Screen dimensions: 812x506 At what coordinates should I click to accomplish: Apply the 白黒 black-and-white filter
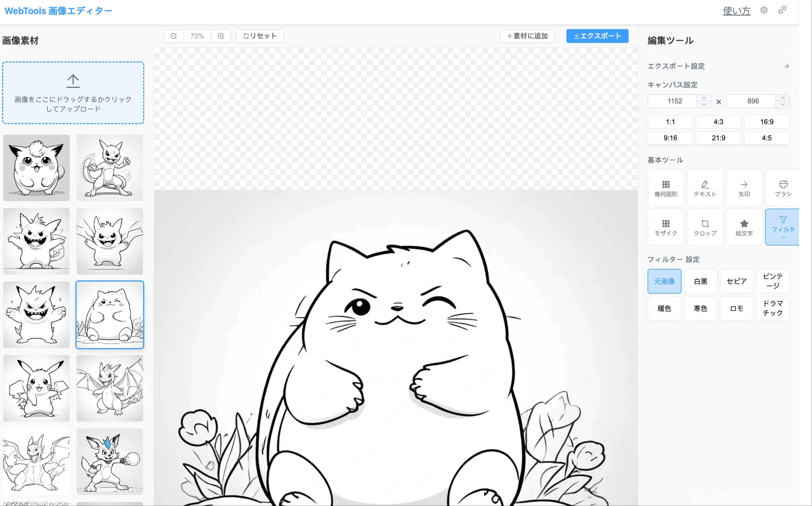click(x=701, y=282)
